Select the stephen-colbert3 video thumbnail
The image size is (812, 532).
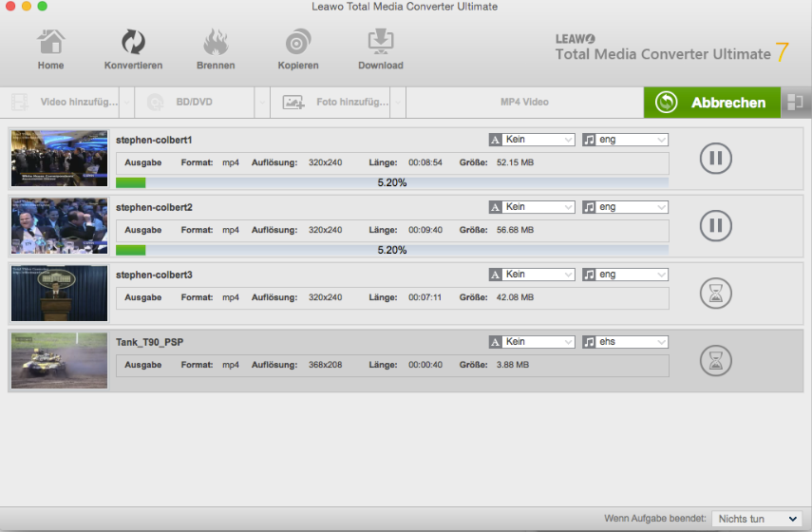point(60,294)
